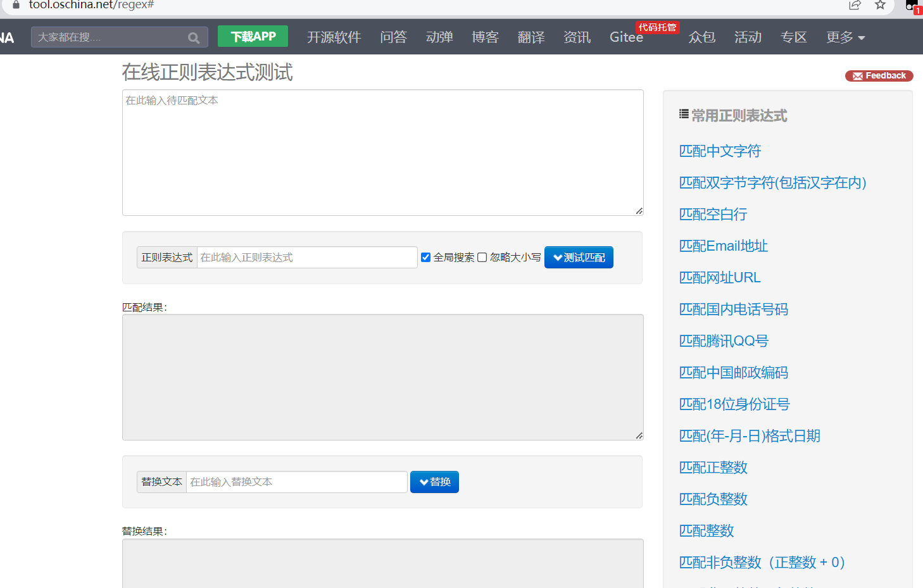Image resolution: width=923 pixels, height=588 pixels.
Task: Click the red Feedback badge
Action: pos(879,76)
